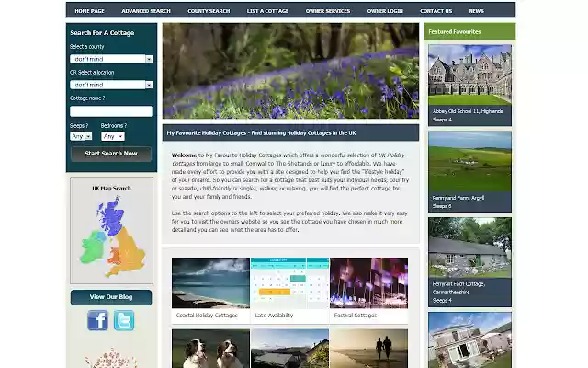Screen dimensions: 588x368
Task: Open the couple walking beach tile
Action: click(x=369, y=349)
